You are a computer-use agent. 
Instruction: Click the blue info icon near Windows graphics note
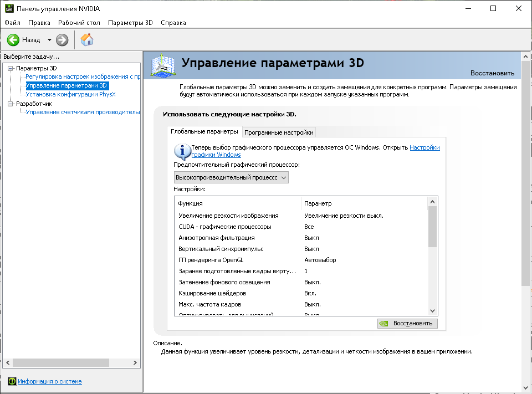click(182, 151)
